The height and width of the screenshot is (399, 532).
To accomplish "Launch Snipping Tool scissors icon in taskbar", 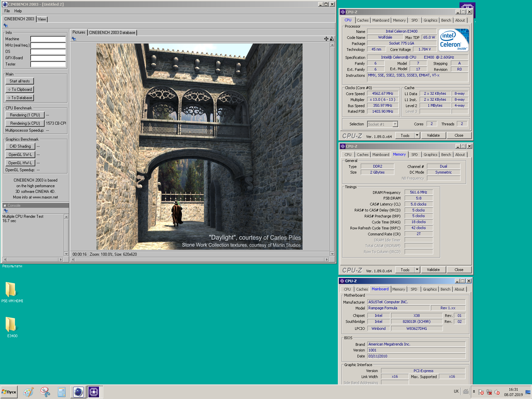I will [45, 392].
